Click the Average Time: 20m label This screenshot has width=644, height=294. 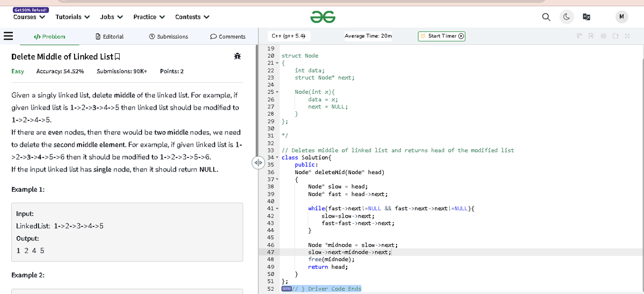368,36
